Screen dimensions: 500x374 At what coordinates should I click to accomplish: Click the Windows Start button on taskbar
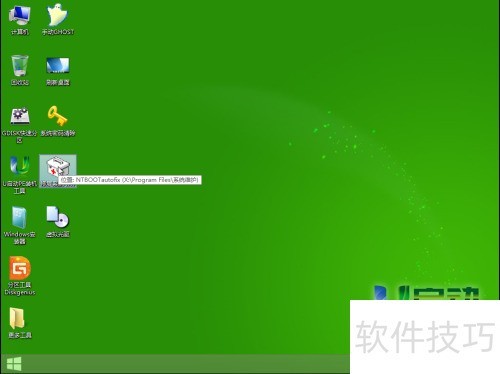coord(14,364)
